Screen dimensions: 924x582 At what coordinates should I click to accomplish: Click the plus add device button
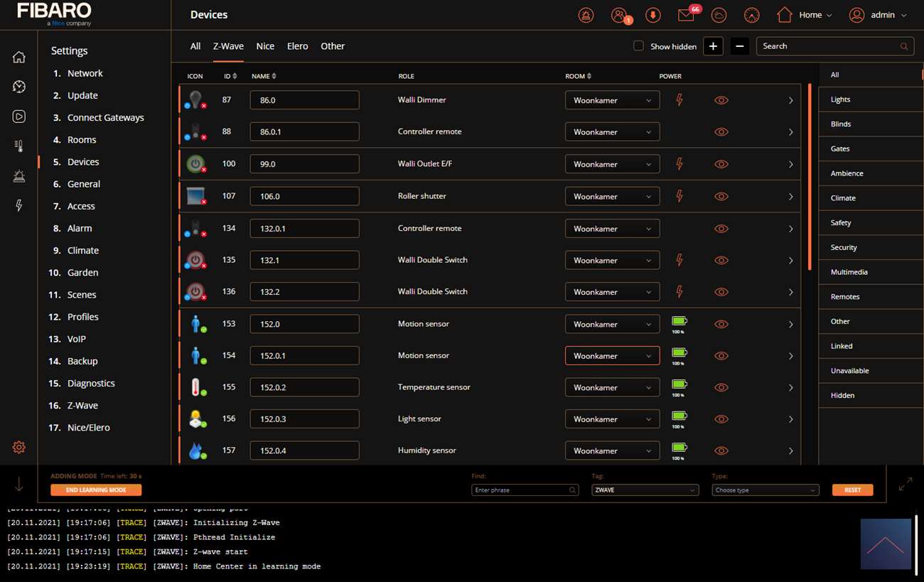(713, 46)
